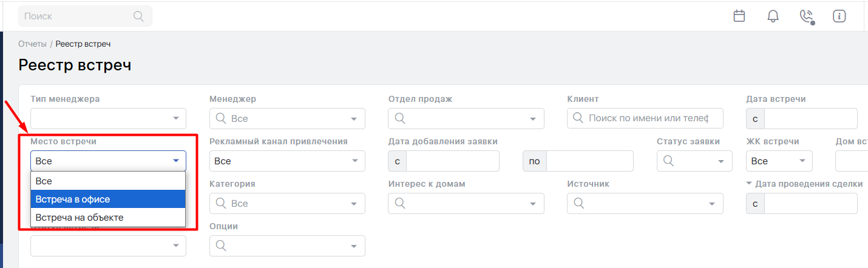Click the Дата добавления заявки 'по' date field
This screenshot has width=868, height=268.
point(589,161)
